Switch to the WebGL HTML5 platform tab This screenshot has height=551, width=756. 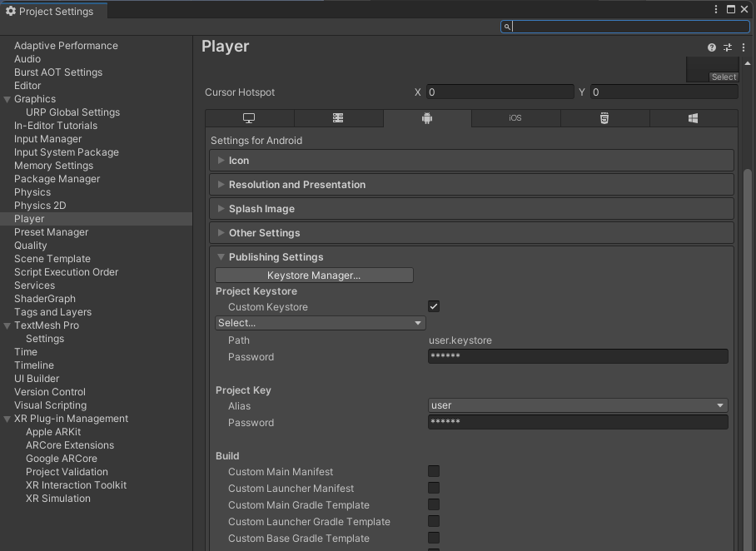(x=604, y=118)
